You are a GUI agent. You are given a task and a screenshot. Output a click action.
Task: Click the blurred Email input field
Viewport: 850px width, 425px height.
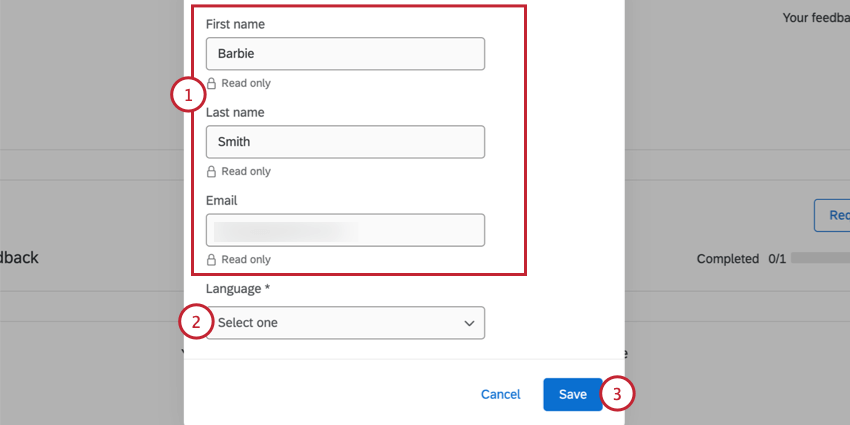pyautogui.click(x=345, y=230)
